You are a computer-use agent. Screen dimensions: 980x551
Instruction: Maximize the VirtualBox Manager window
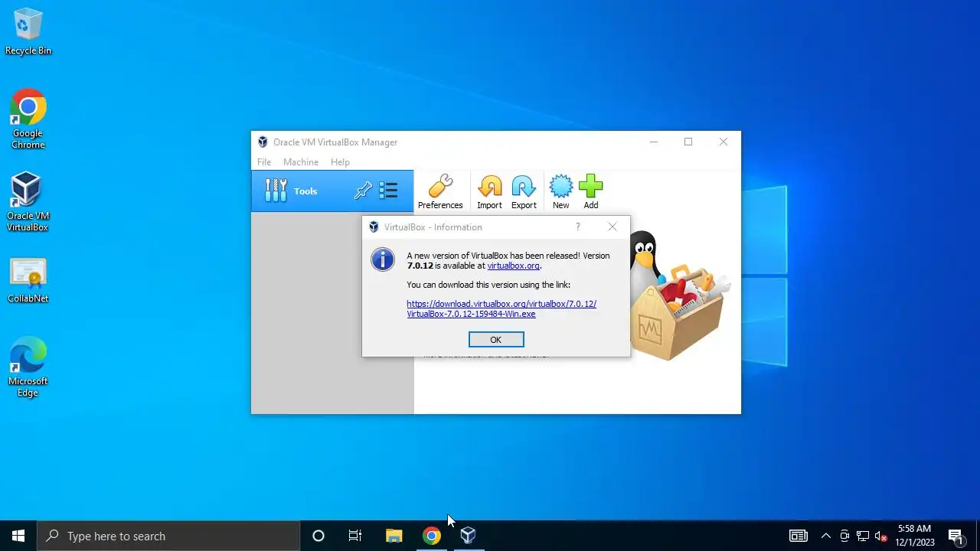tap(688, 142)
